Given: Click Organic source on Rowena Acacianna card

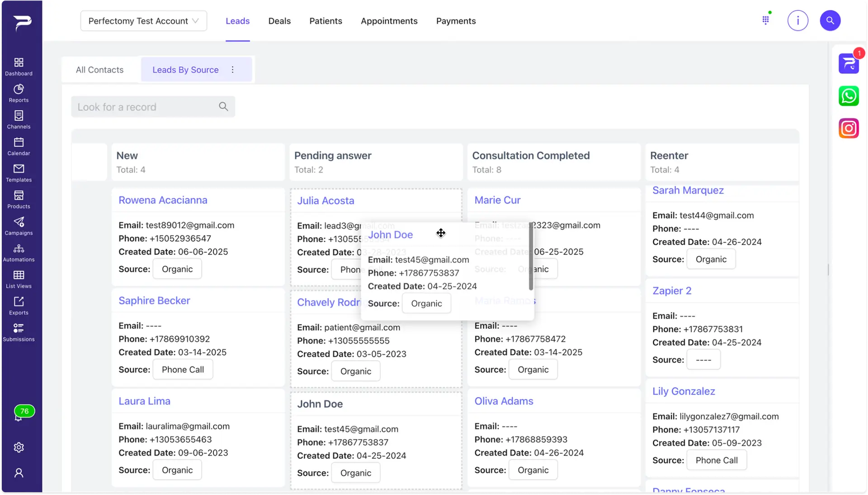Looking at the screenshot, I should pyautogui.click(x=177, y=269).
